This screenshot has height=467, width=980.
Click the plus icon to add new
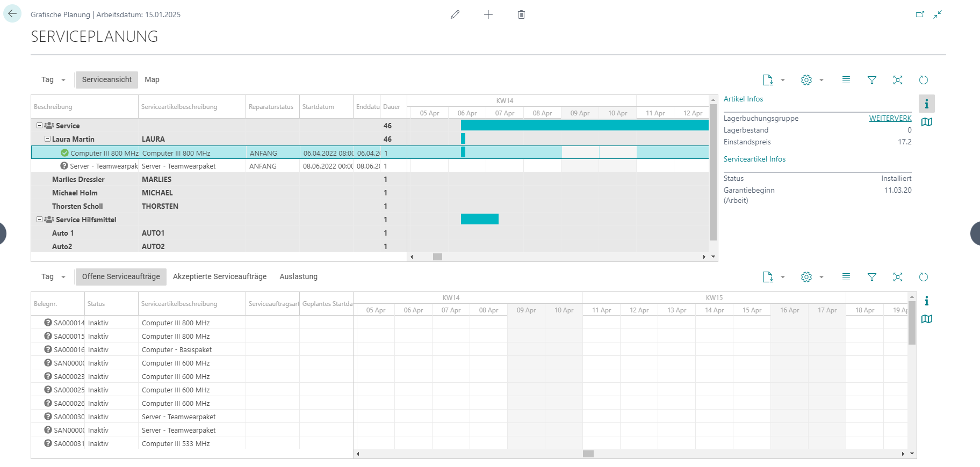[488, 14]
